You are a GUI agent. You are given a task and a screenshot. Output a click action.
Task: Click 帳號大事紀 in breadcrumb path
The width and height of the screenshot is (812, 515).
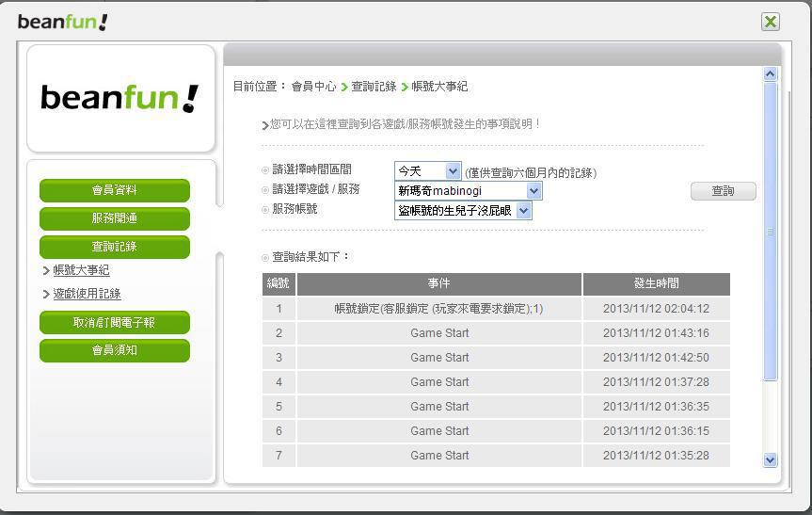pyautogui.click(x=439, y=87)
